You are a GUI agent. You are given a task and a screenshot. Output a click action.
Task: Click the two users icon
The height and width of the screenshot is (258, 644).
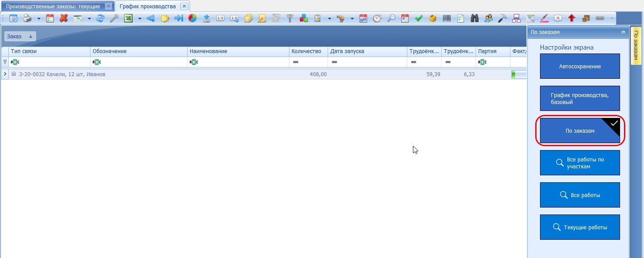coord(489,18)
